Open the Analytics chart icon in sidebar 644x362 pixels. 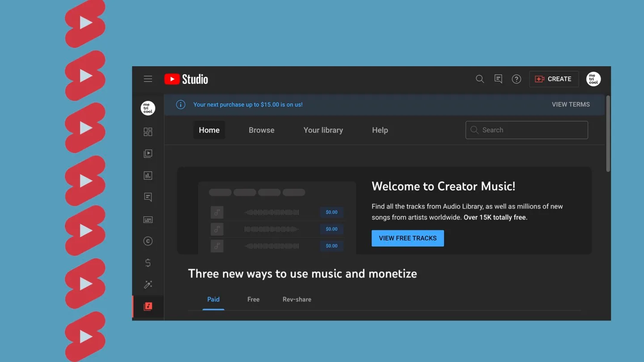coord(148,175)
